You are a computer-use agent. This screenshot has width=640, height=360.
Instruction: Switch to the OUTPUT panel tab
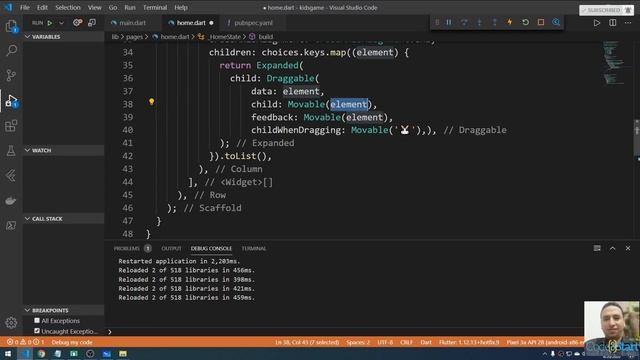171,248
